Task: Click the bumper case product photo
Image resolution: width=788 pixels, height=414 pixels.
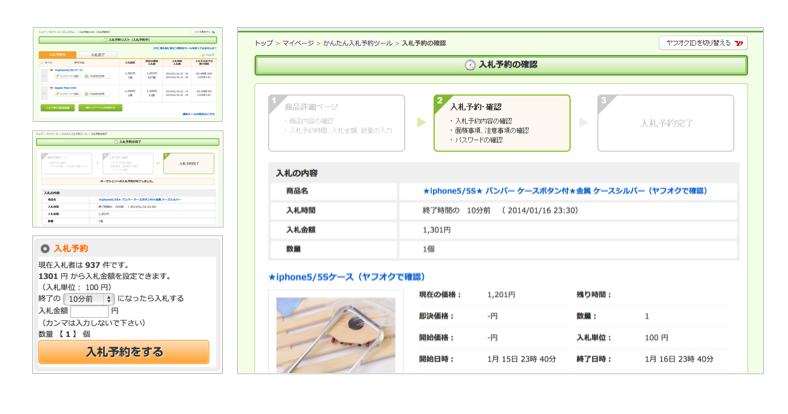Action: pyautogui.click(x=336, y=335)
